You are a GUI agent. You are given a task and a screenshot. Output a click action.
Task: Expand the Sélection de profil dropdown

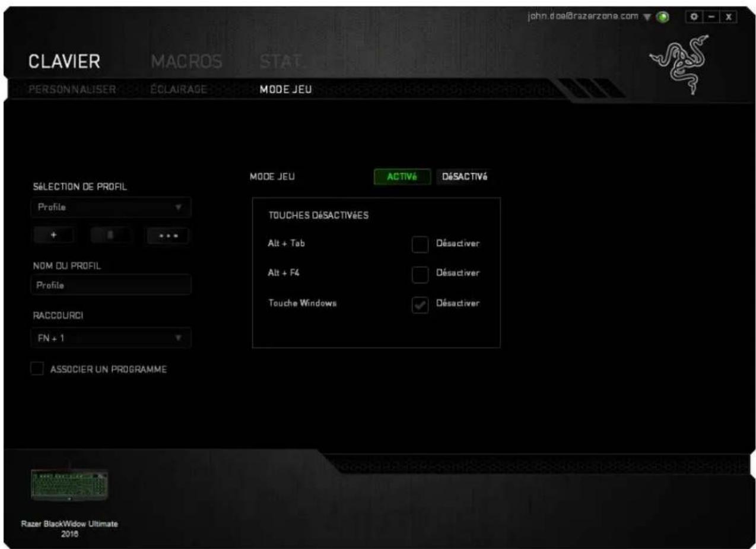tap(110, 208)
